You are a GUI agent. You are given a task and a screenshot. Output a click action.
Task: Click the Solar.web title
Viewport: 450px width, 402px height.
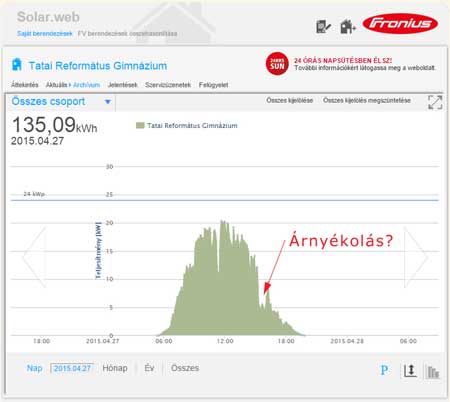click(48, 17)
